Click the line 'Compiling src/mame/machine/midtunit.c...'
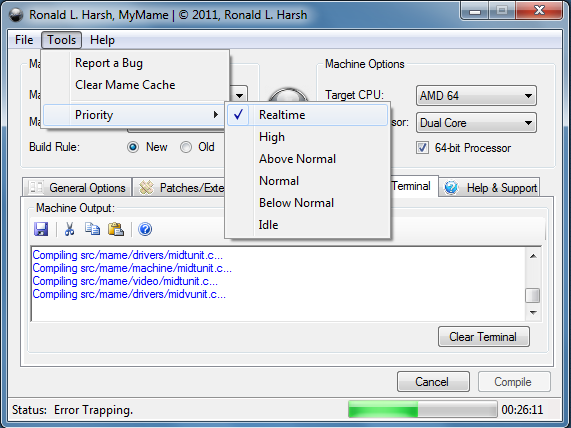This screenshot has height=428, width=571. [132, 268]
